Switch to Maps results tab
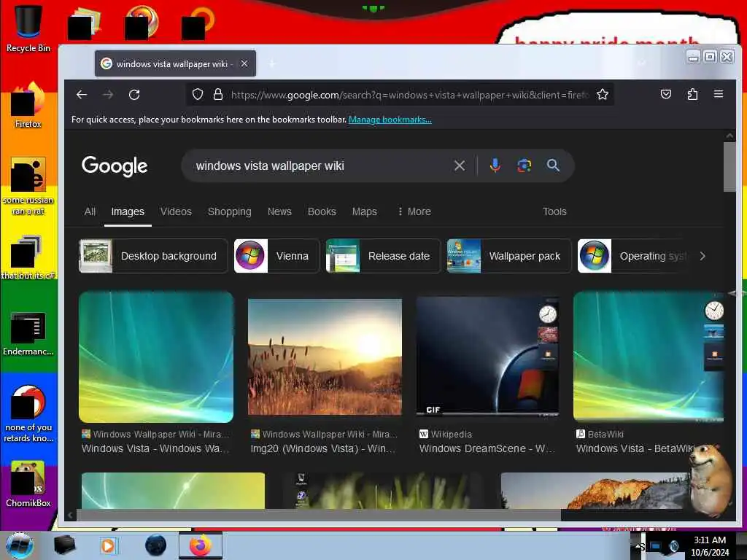This screenshot has height=560, width=747. click(365, 211)
